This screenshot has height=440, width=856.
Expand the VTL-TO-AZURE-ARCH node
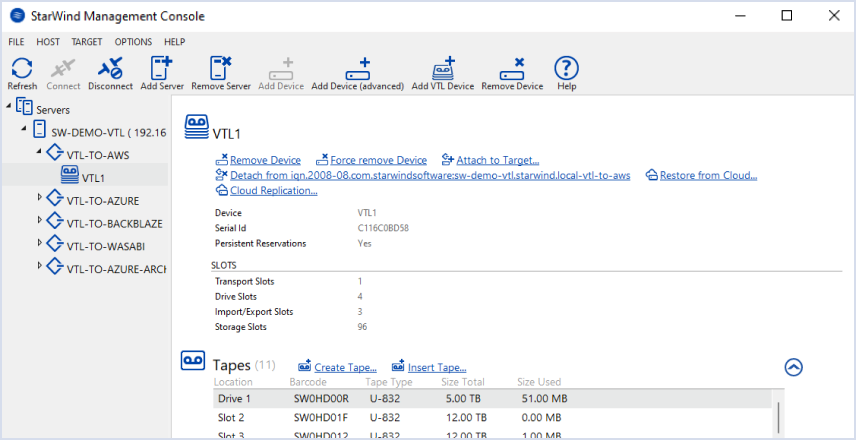pyautogui.click(x=39, y=265)
